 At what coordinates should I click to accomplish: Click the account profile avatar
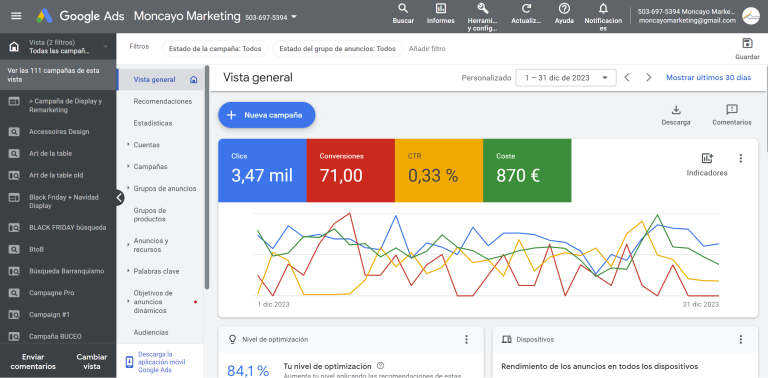750,16
